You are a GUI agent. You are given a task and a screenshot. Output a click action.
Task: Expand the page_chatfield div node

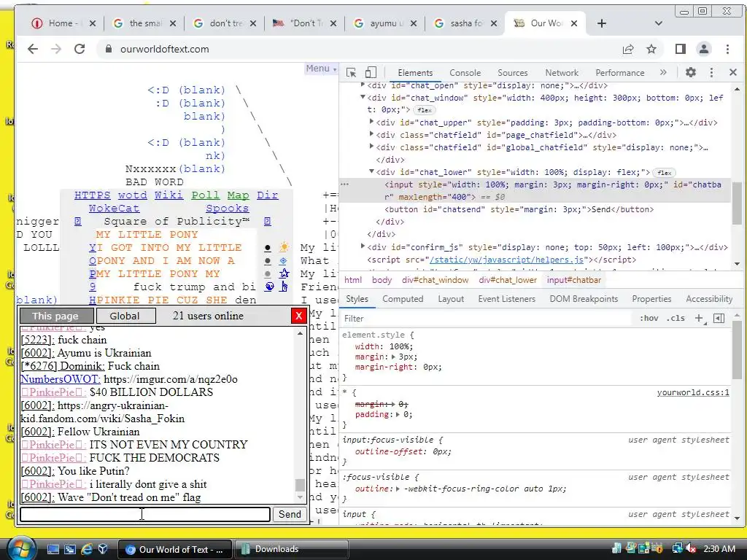(x=371, y=134)
